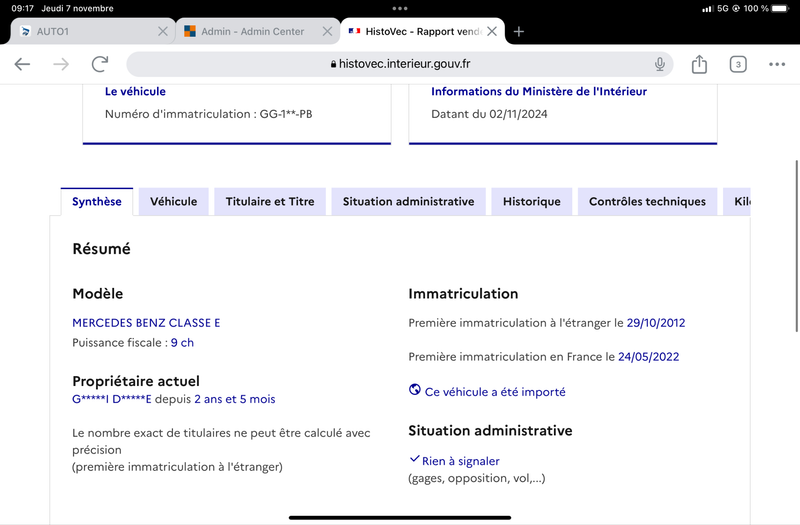This screenshot has height=525, width=800.
Task: Open the Contrôles techniques tab
Action: click(647, 202)
